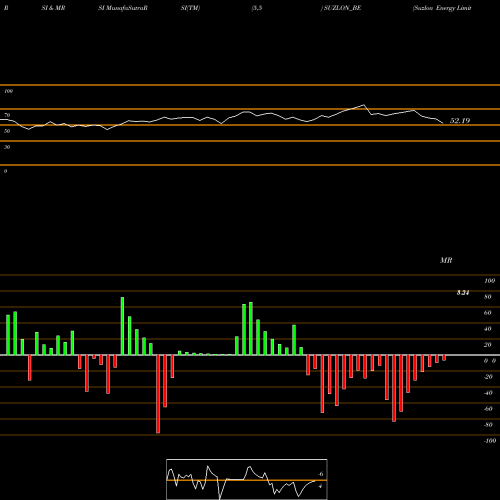500x500 pixels.
Task: Click the RSI value 52.19 label
Action: pyautogui.click(x=460, y=121)
